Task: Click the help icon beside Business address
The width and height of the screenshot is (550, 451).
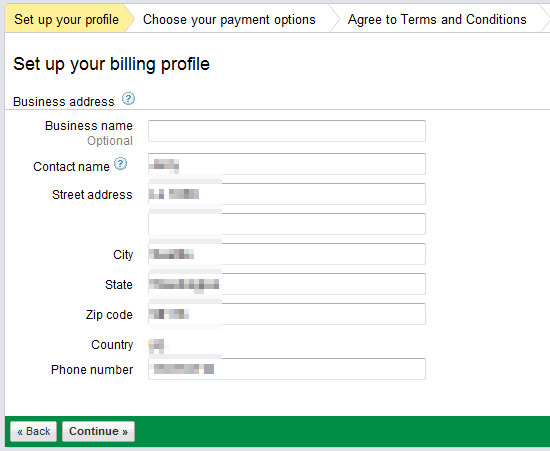Action: pos(128,99)
